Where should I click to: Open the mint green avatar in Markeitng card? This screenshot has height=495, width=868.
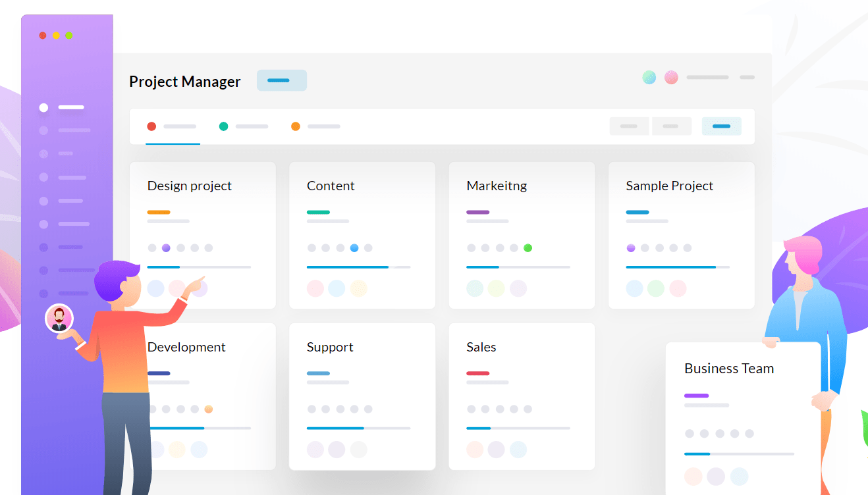pos(475,288)
